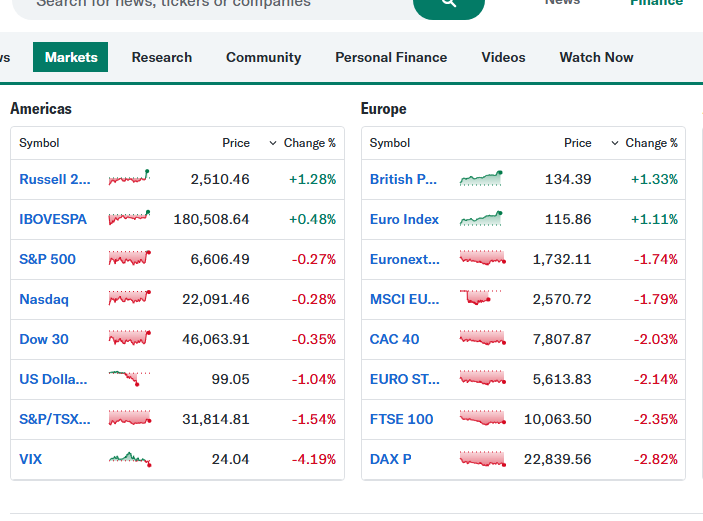Focus the news and ticker search field
703x521 pixels.
(213, 5)
